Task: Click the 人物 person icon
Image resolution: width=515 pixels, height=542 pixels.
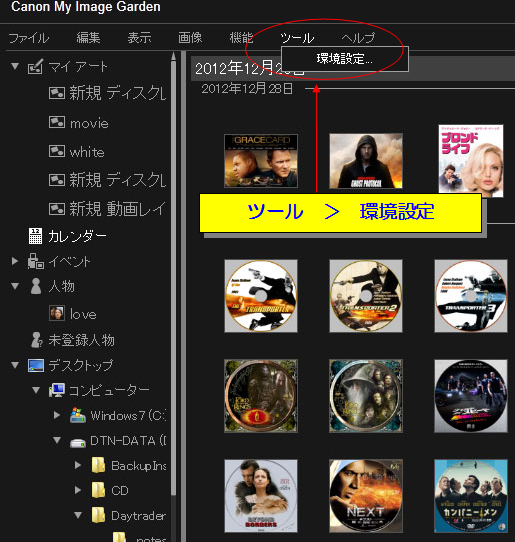Action: pyautogui.click(x=36, y=286)
